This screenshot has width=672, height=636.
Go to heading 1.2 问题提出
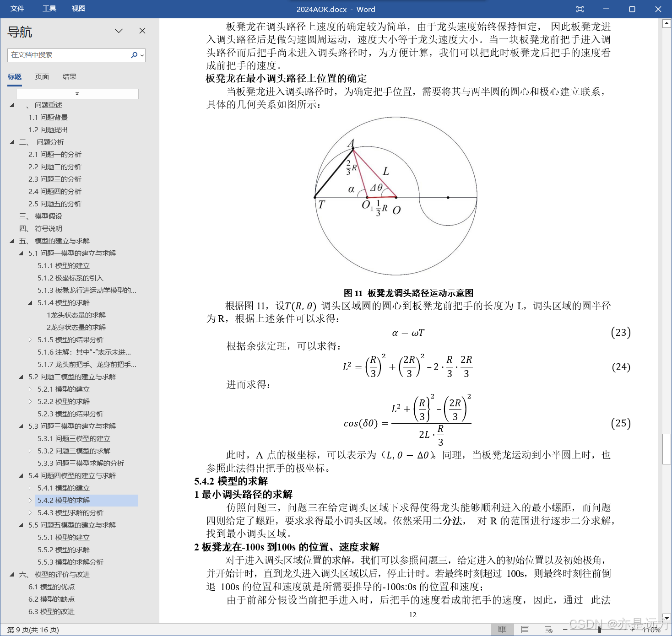coord(48,130)
